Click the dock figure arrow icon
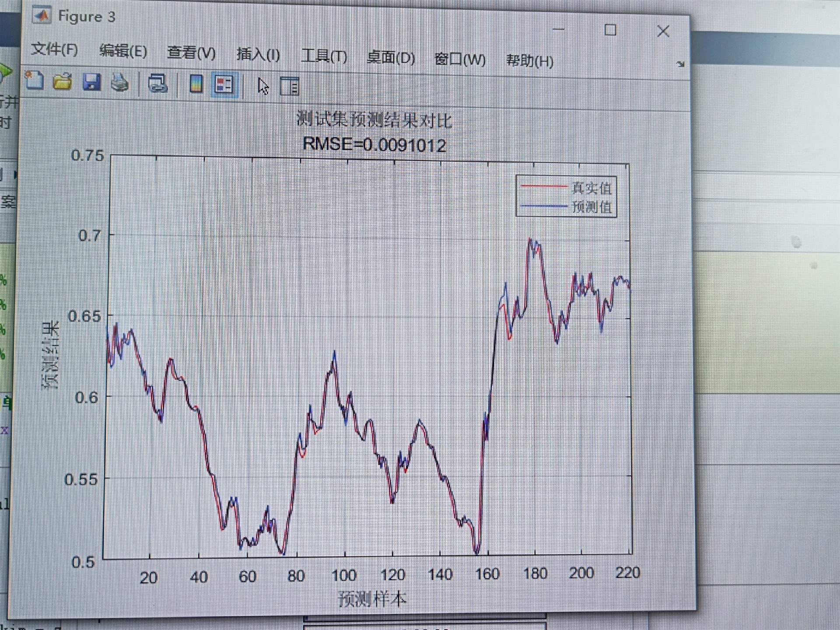 point(680,64)
